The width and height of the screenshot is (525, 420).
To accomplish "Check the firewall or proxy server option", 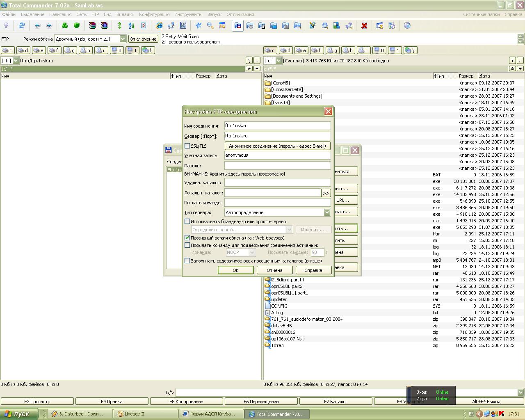I will click(187, 221).
